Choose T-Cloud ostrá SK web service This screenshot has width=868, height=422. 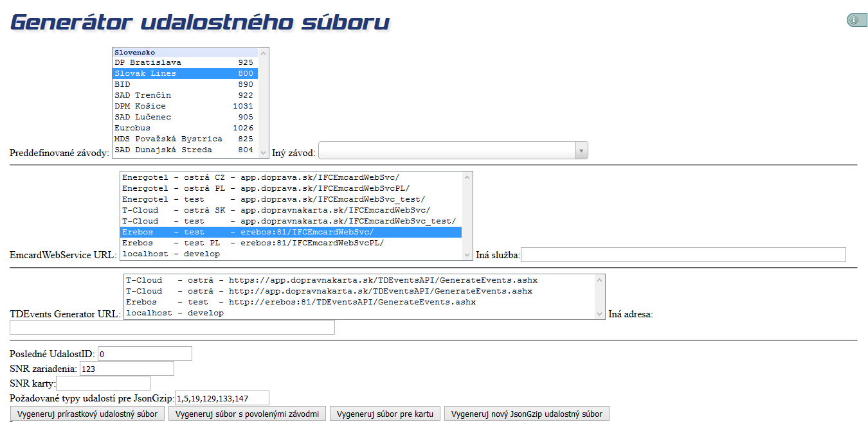pos(291,210)
